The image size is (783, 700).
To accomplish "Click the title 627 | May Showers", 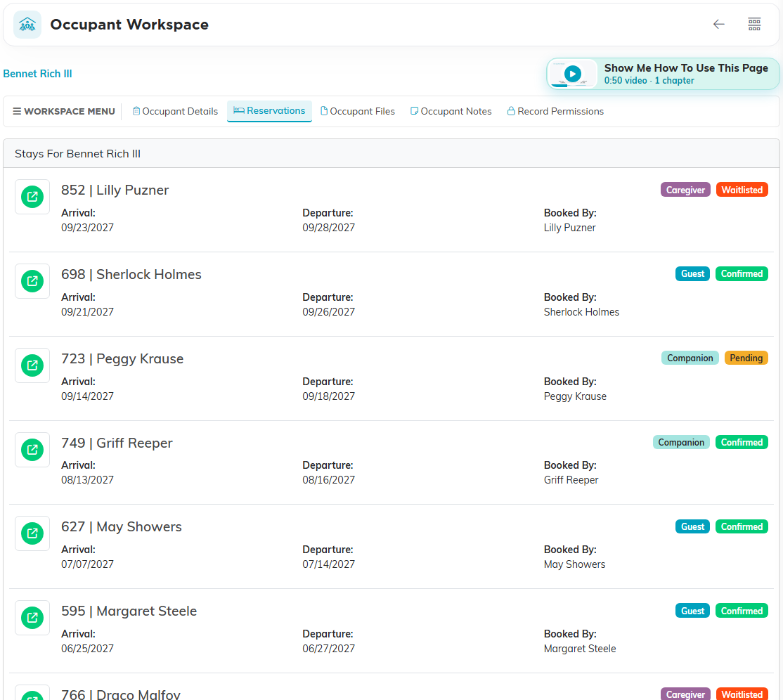I will click(x=122, y=526).
